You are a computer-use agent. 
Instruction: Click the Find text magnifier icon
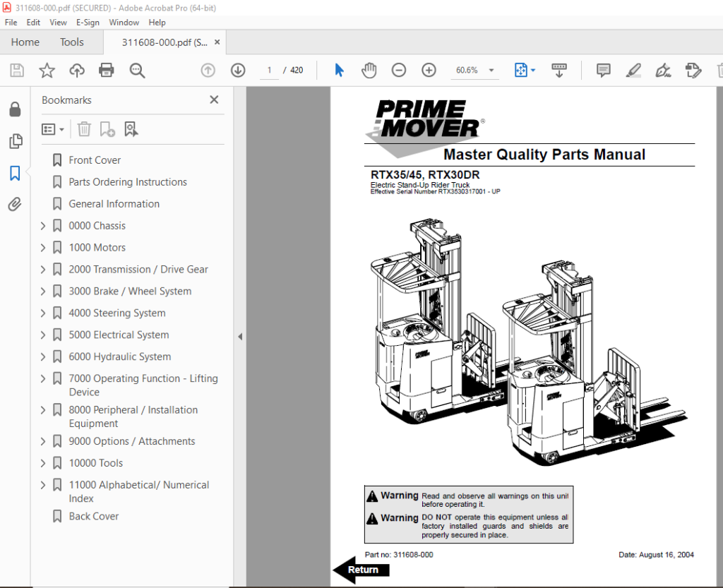point(137,71)
